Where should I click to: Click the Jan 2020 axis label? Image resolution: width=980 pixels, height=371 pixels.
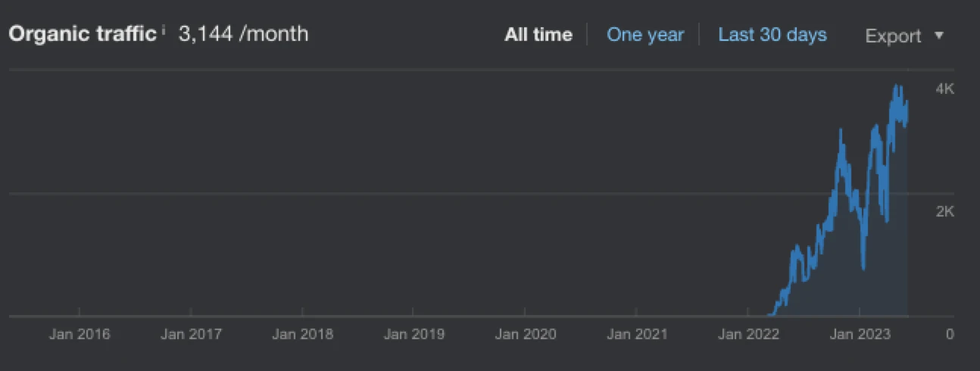tap(526, 334)
